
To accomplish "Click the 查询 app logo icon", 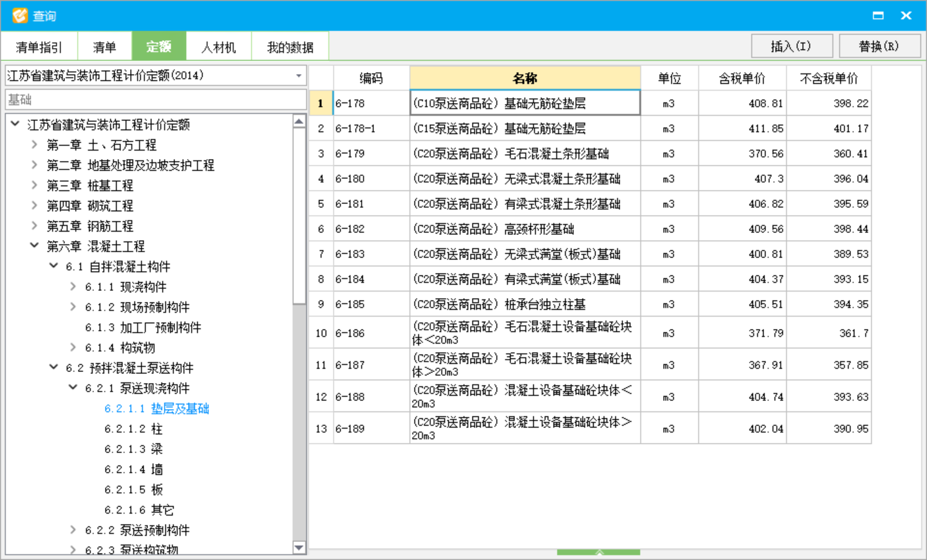I will pos(20,15).
